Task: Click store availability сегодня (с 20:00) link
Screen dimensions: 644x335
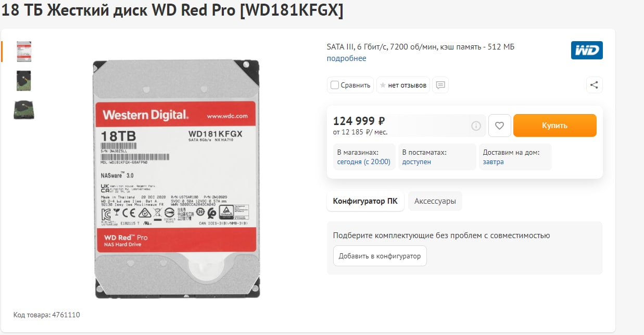Action: [364, 162]
